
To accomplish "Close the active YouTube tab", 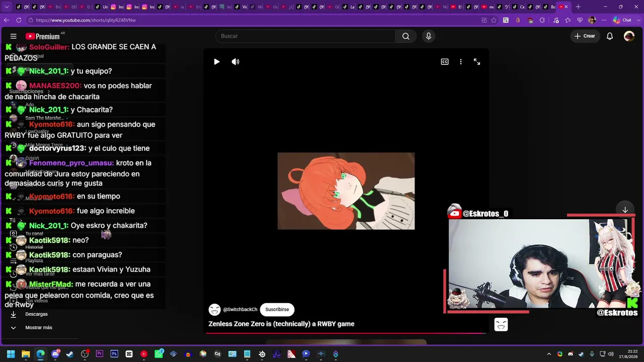I will 566,7.
